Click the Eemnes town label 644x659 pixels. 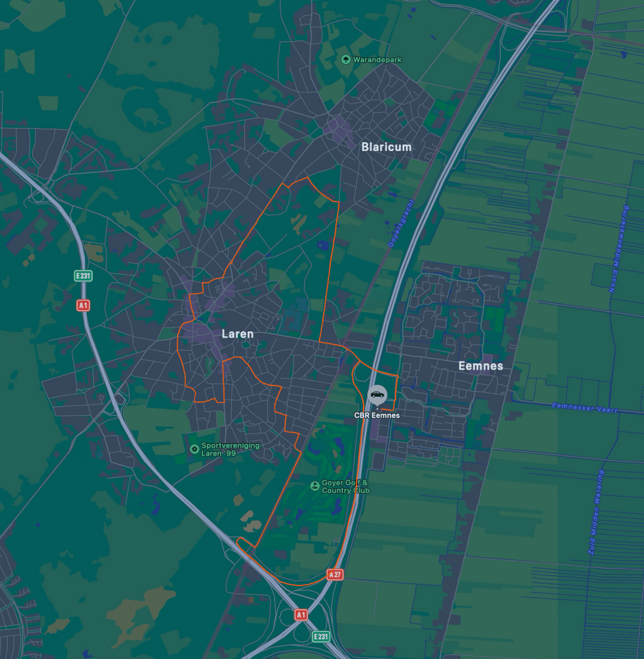point(480,366)
